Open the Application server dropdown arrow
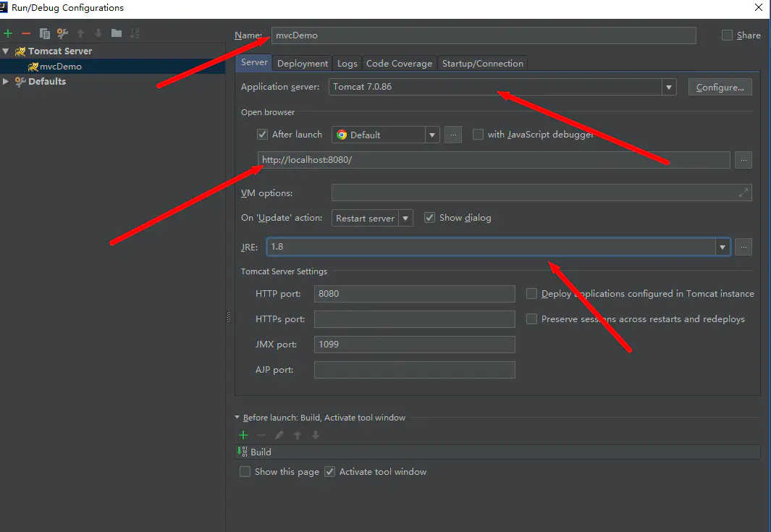The height and width of the screenshot is (532, 771). (669, 87)
